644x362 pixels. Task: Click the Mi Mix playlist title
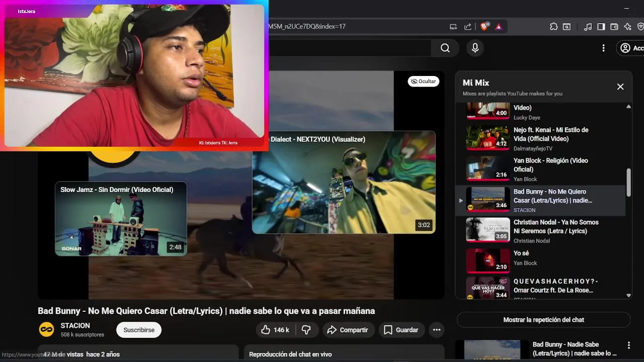[x=475, y=83]
